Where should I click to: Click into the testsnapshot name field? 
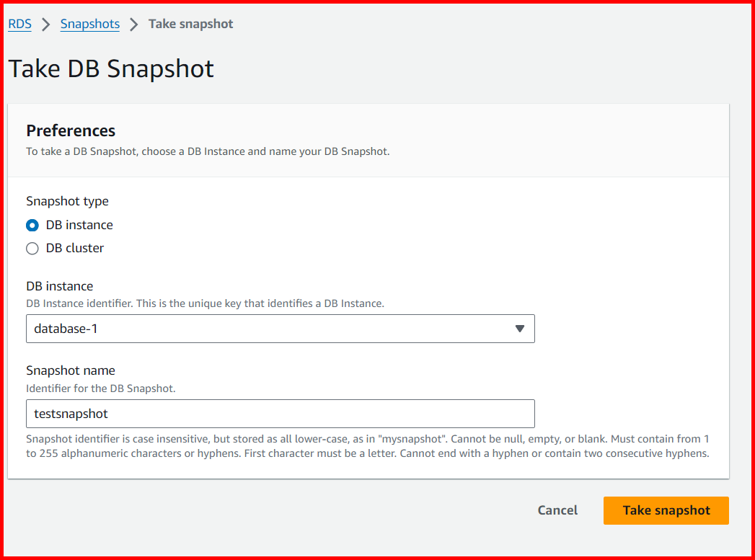[281, 414]
